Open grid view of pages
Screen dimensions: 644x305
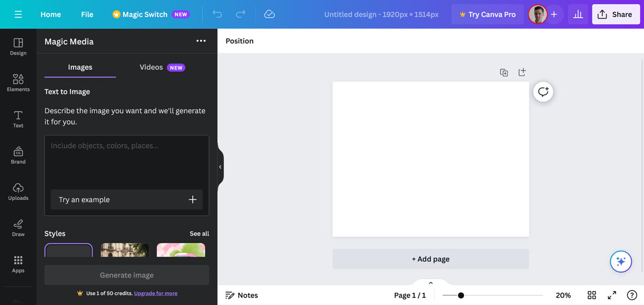(591, 295)
